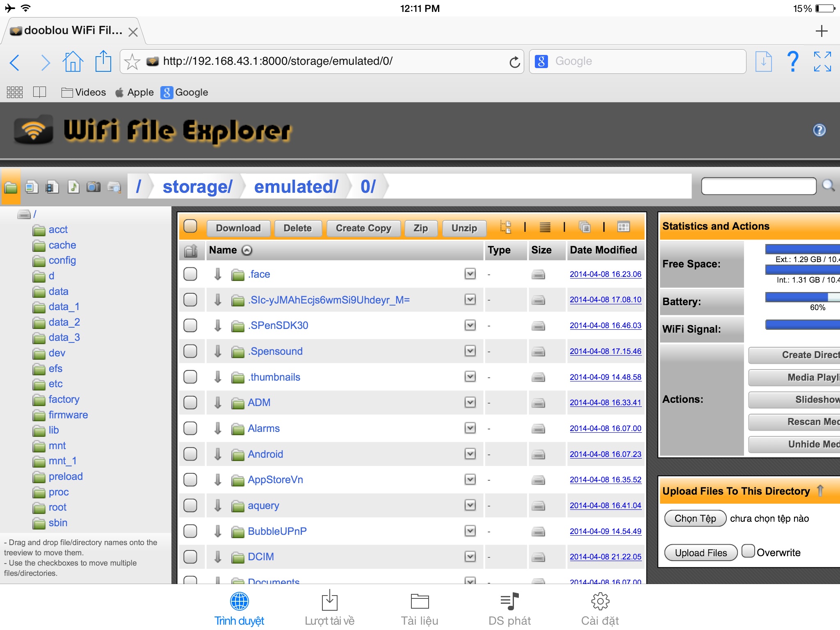Open the bookmarks grid icon
Viewport: 840px width, 630px height.
pos(15,92)
